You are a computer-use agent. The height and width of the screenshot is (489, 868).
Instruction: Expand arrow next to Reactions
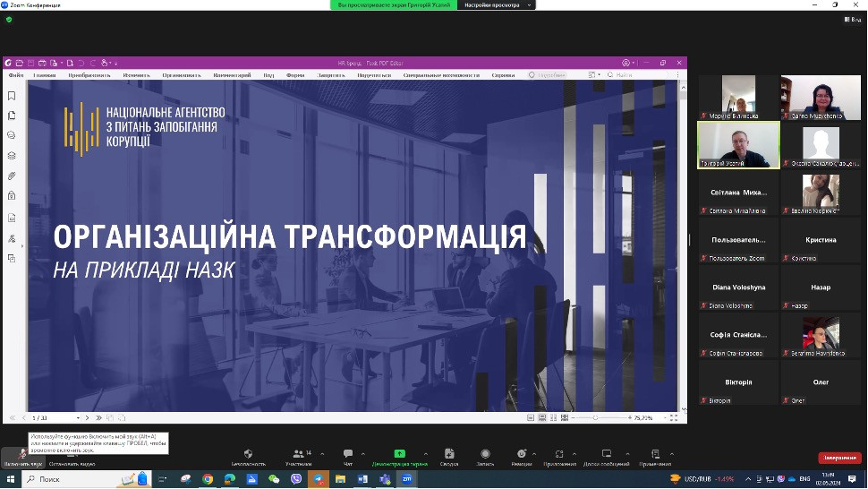[534, 454]
